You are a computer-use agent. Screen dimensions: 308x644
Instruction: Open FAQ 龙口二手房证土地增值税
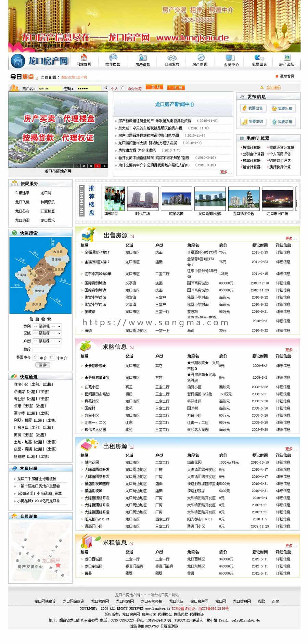(37, 479)
